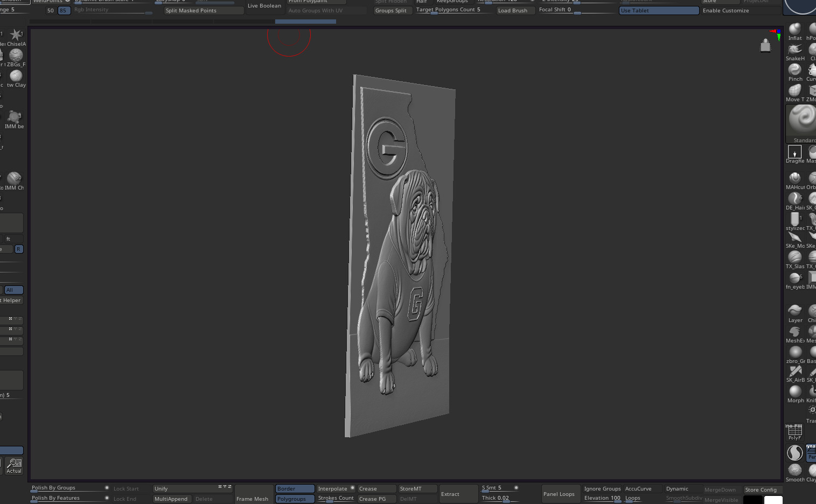Adjust the Target Polygons Count slider
This screenshot has width=816, height=504.
(454, 10)
